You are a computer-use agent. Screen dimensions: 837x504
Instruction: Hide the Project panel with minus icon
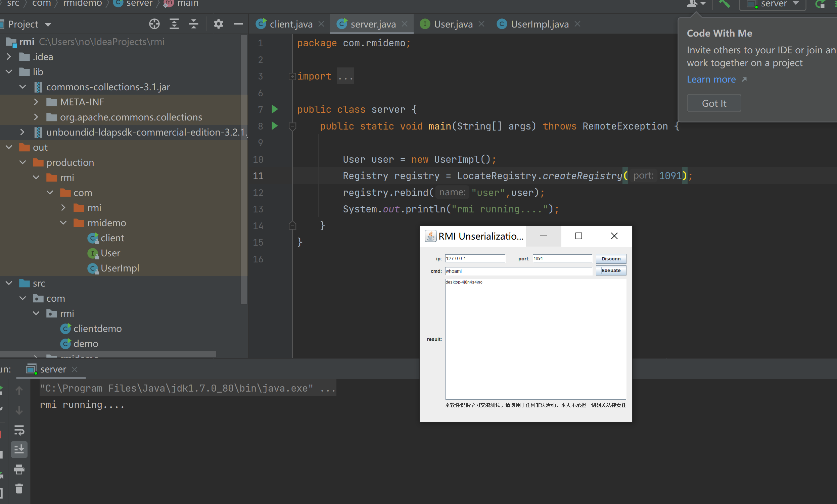238,24
